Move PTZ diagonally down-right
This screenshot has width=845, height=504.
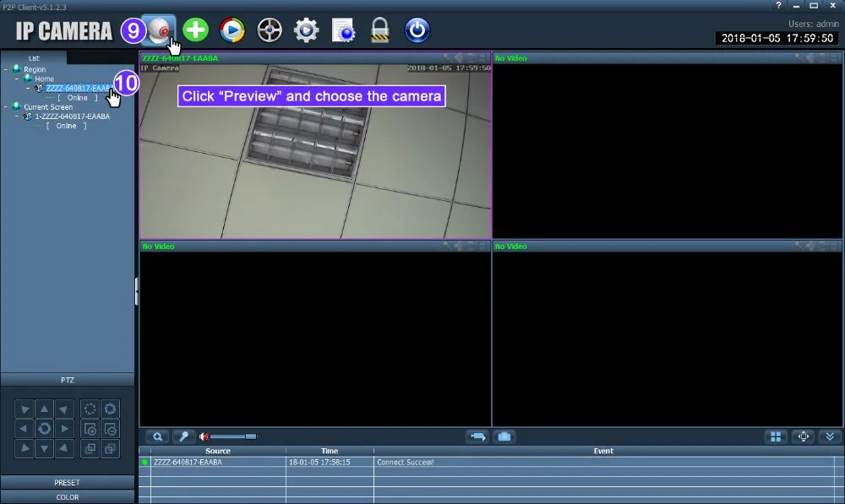click(64, 448)
